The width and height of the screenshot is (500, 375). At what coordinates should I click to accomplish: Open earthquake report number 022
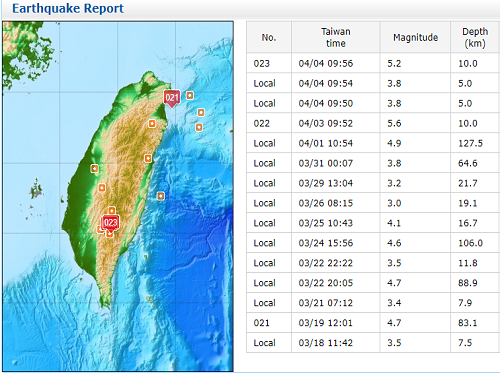[261, 123]
